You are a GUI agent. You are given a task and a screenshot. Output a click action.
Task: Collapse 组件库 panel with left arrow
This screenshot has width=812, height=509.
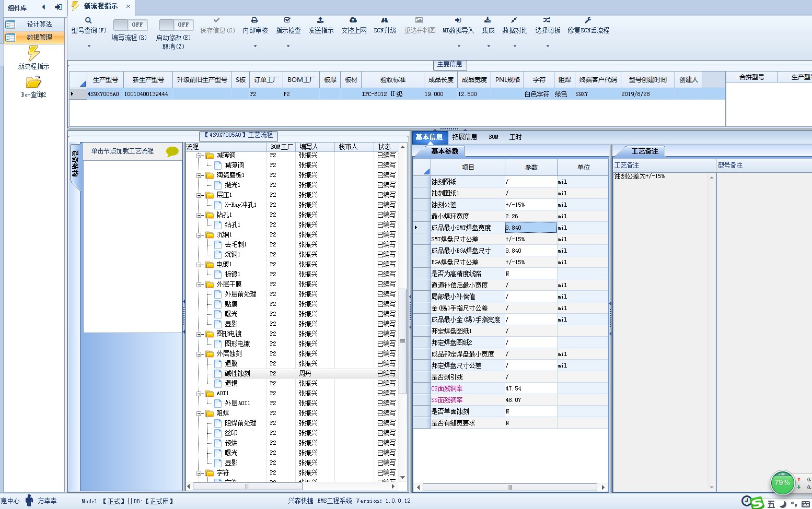[x=44, y=7]
